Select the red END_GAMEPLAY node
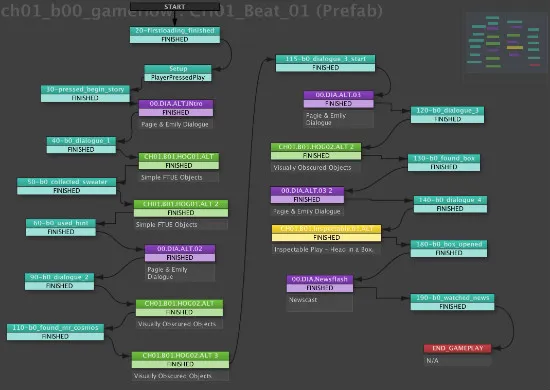Screen dimensions: 550x390 coord(457,348)
